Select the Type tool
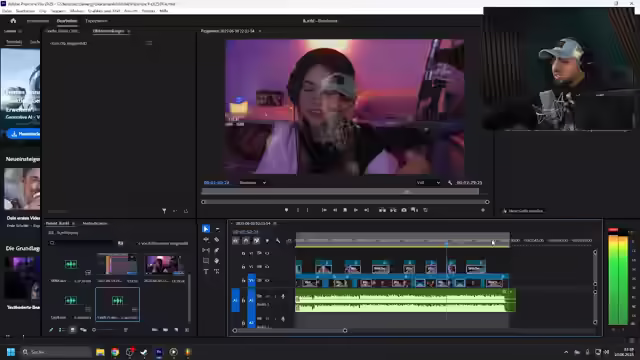 [206, 271]
